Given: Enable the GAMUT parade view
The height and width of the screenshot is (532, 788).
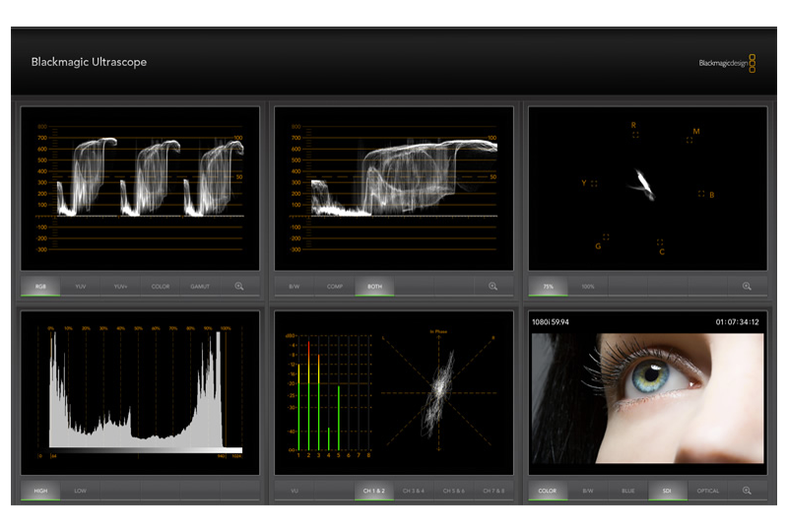Looking at the screenshot, I should [200, 287].
